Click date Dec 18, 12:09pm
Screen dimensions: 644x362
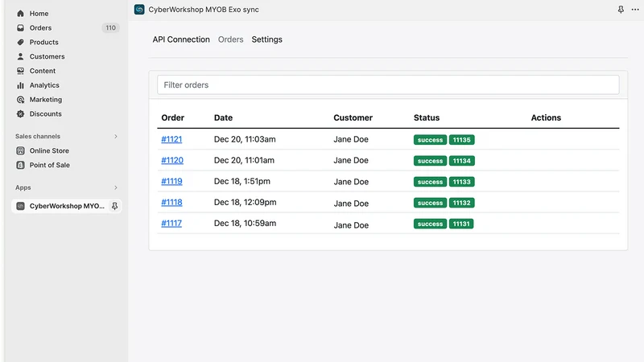pos(246,202)
